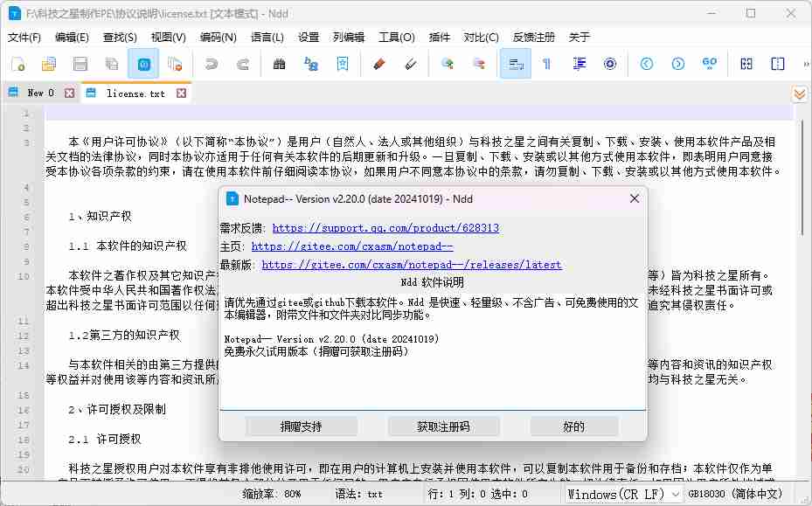Viewport: 812px width, 506px height.
Task: Click the Save file floppy icon
Action: (80, 64)
